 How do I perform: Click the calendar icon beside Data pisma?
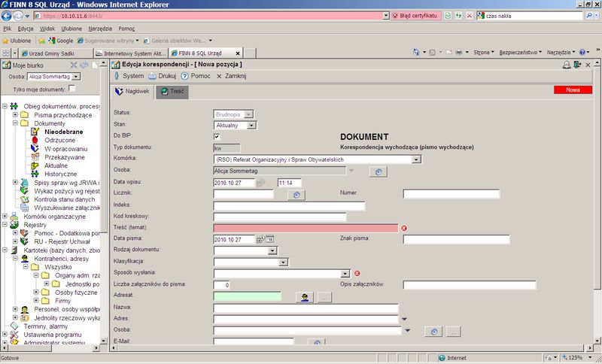[x=270, y=239]
